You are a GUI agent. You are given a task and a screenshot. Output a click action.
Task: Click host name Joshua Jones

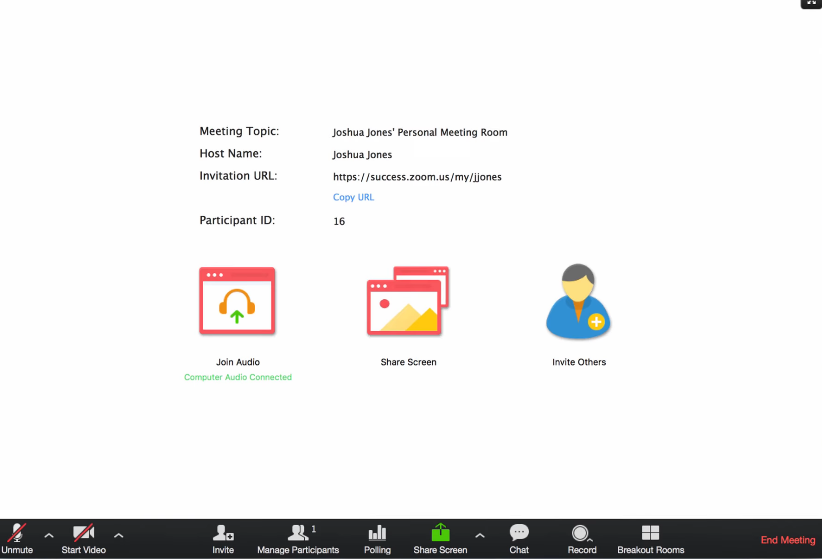point(362,155)
